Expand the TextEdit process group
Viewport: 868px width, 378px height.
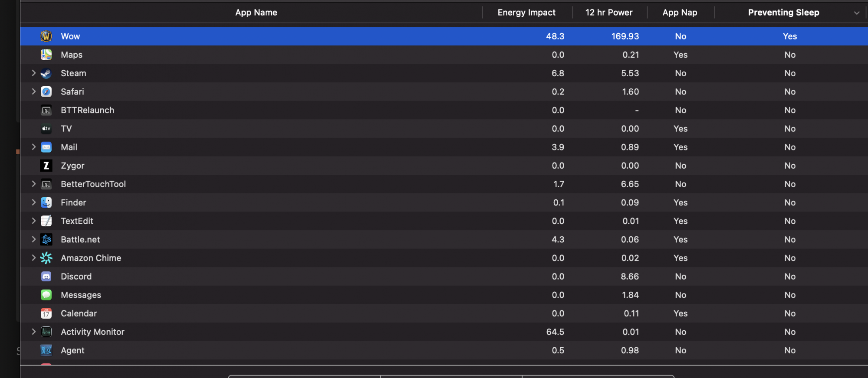click(x=33, y=221)
